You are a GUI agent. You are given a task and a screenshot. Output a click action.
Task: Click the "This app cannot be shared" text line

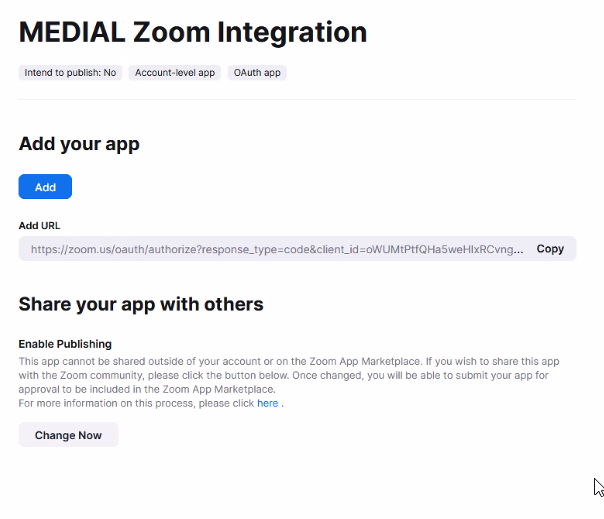(x=289, y=361)
